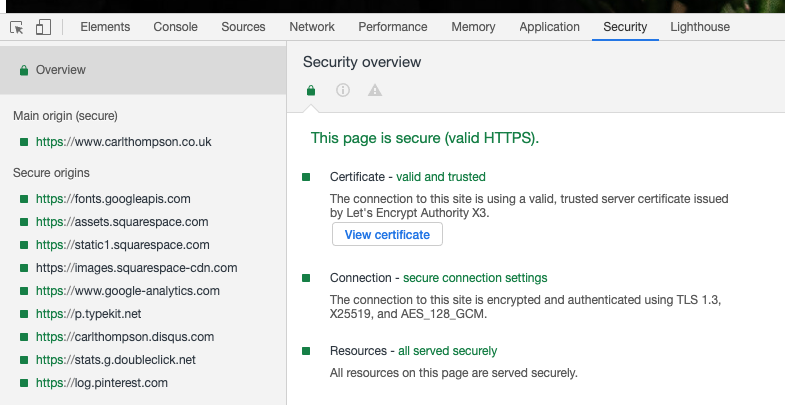The image size is (785, 405).
Task: Select the assets.squarespace.com origin
Action: (x=122, y=222)
